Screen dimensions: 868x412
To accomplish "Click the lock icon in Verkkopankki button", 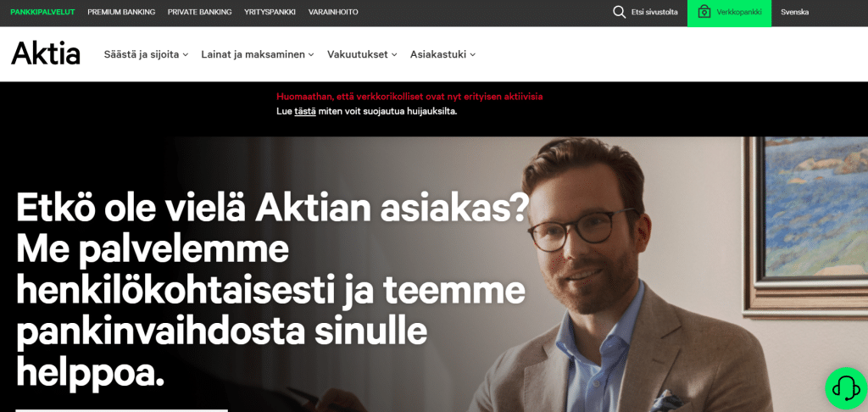I will [704, 12].
